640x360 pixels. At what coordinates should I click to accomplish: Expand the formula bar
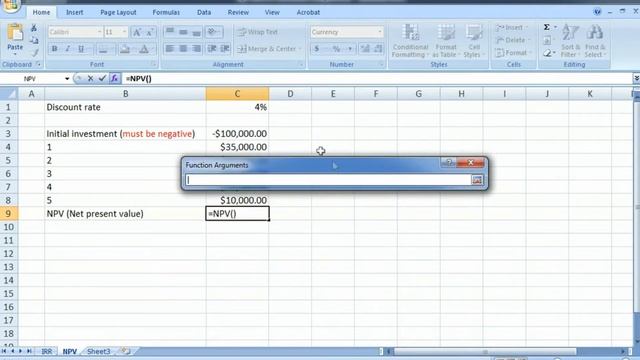(636, 78)
